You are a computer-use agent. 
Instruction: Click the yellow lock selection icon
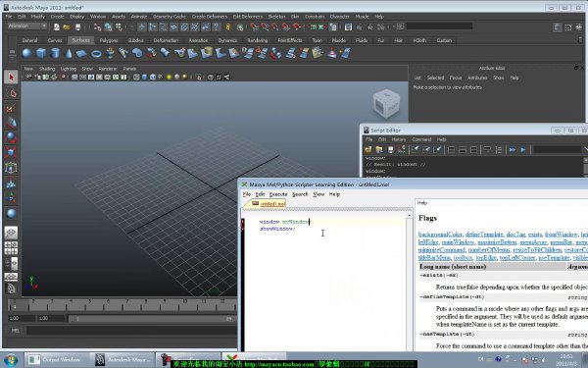tap(228, 27)
